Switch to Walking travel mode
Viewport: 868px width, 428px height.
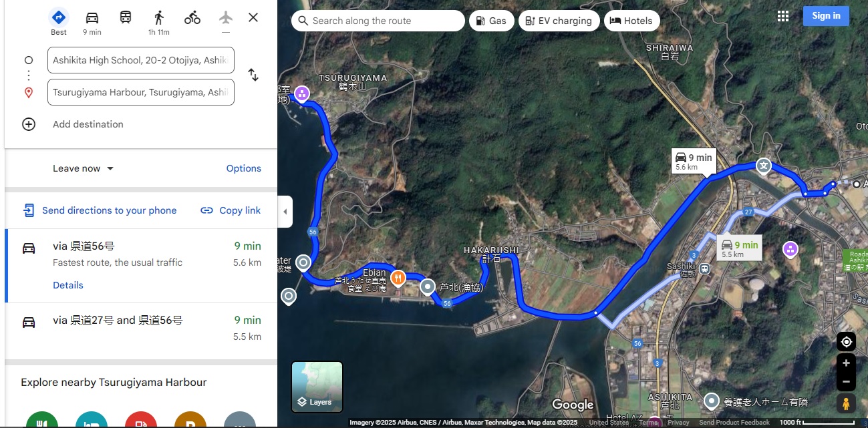(158, 18)
